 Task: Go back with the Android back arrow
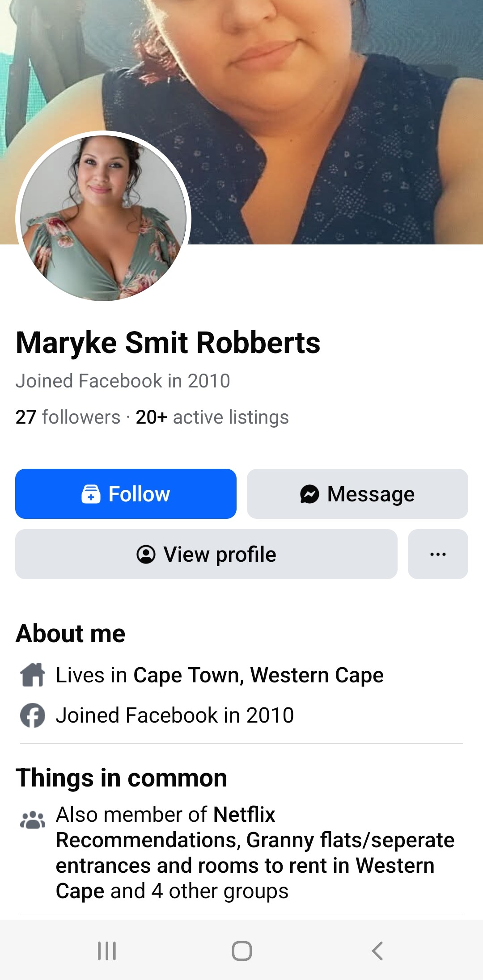(x=377, y=951)
